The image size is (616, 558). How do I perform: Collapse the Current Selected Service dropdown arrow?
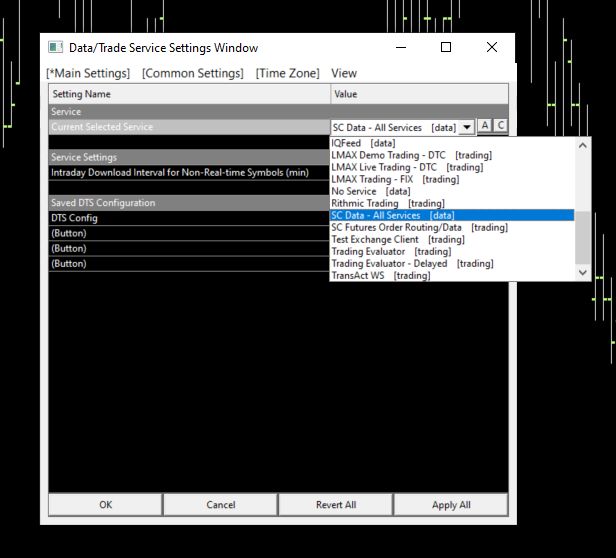(467, 127)
